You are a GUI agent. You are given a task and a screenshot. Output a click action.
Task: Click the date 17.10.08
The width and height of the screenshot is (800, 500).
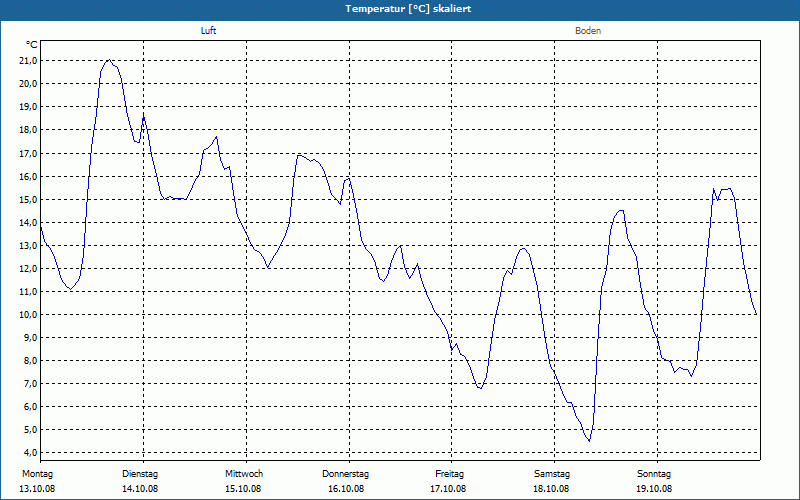[448, 489]
